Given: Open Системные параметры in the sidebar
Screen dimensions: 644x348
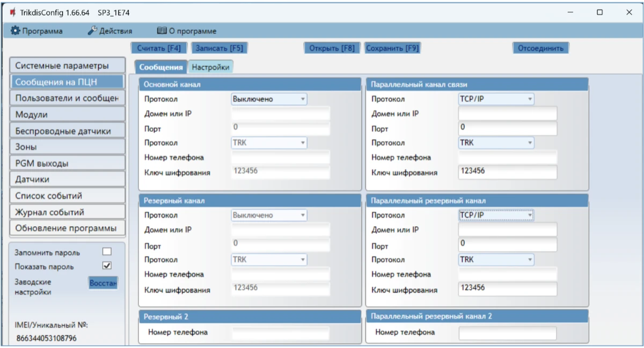Looking at the screenshot, I should tap(67, 66).
